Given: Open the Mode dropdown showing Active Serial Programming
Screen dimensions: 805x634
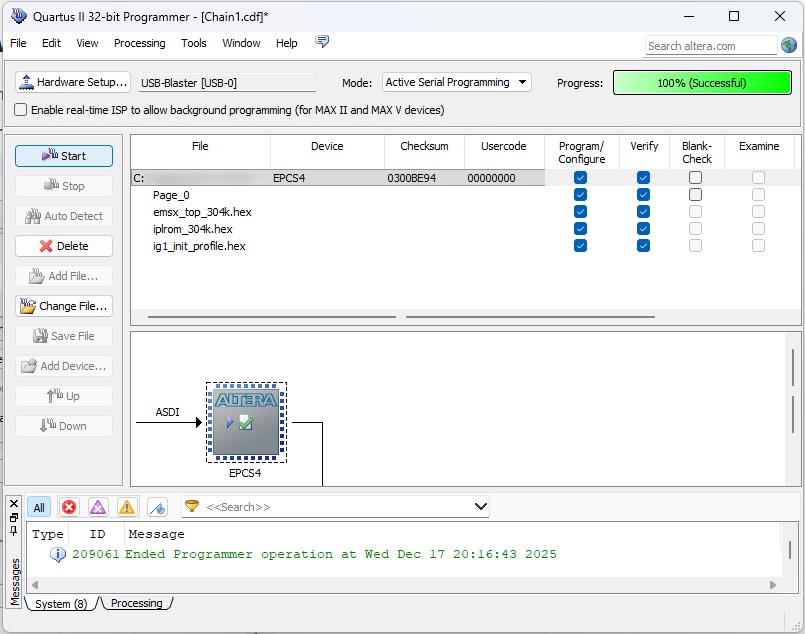Looking at the screenshot, I should (456, 82).
